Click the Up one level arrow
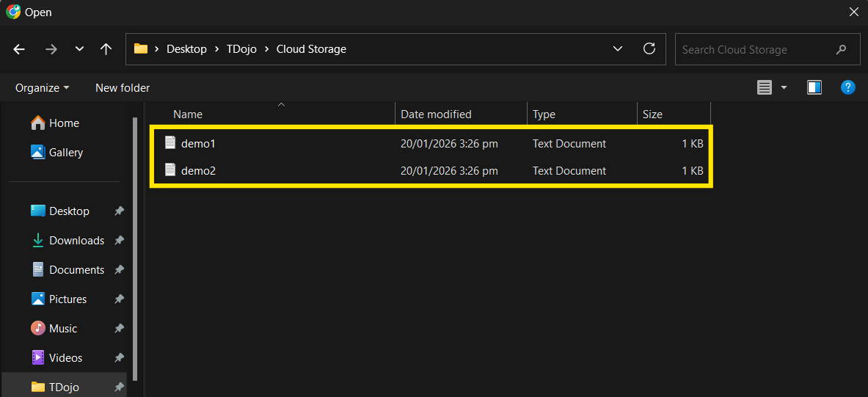The height and width of the screenshot is (397, 868). pos(106,49)
